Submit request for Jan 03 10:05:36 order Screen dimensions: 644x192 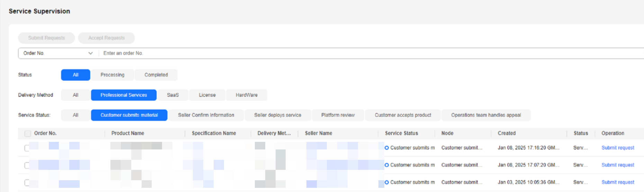pos(618,182)
